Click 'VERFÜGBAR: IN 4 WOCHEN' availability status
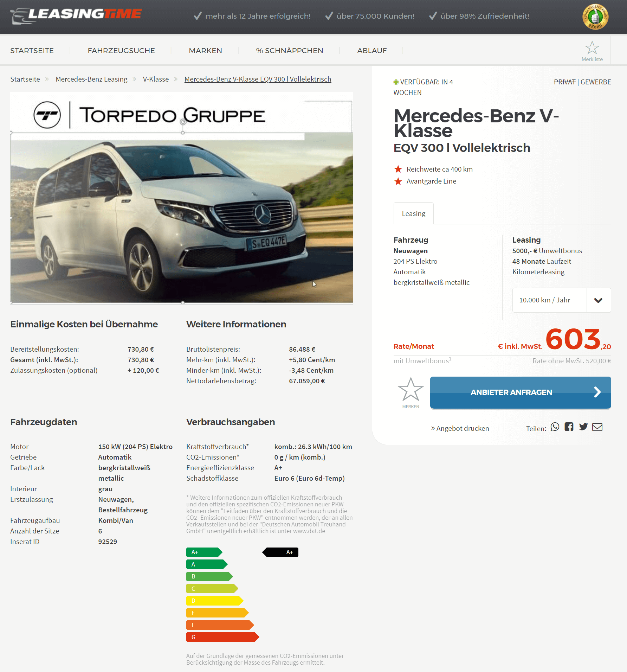 point(423,87)
